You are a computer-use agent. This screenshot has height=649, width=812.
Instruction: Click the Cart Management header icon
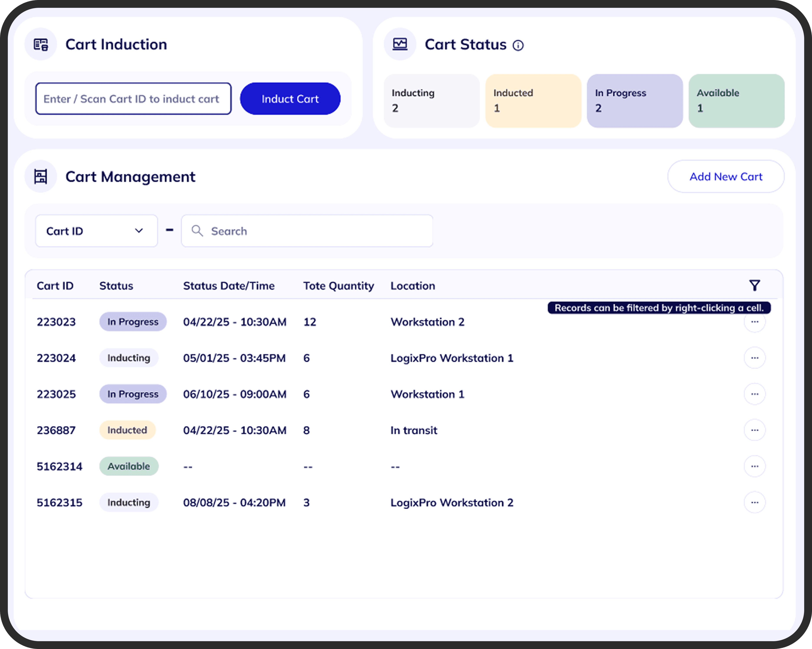click(41, 177)
